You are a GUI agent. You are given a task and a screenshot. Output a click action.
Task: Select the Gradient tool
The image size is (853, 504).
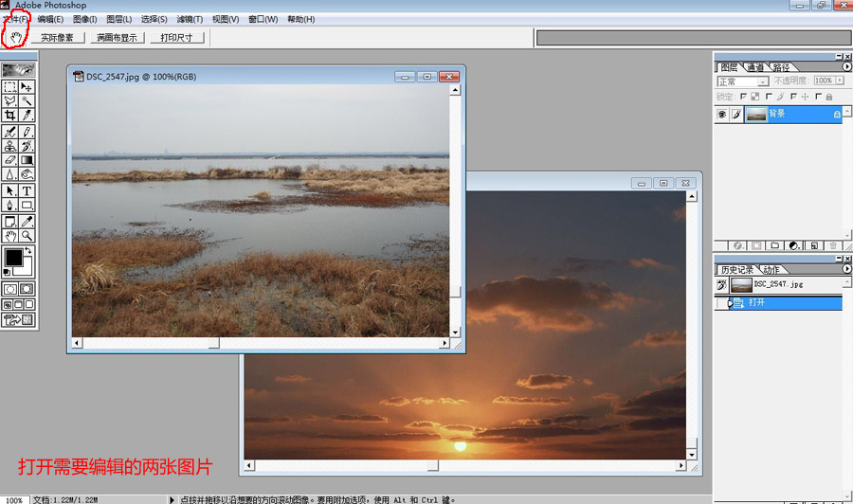click(27, 160)
